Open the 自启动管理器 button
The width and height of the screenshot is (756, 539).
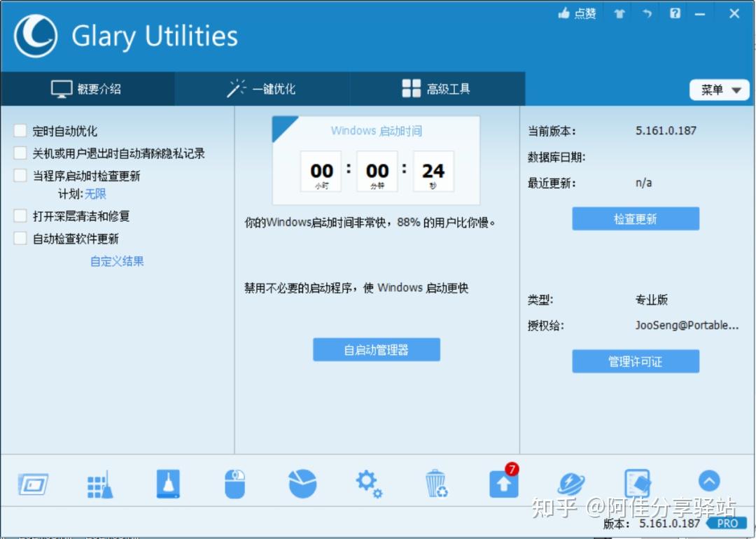click(x=377, y=349)
